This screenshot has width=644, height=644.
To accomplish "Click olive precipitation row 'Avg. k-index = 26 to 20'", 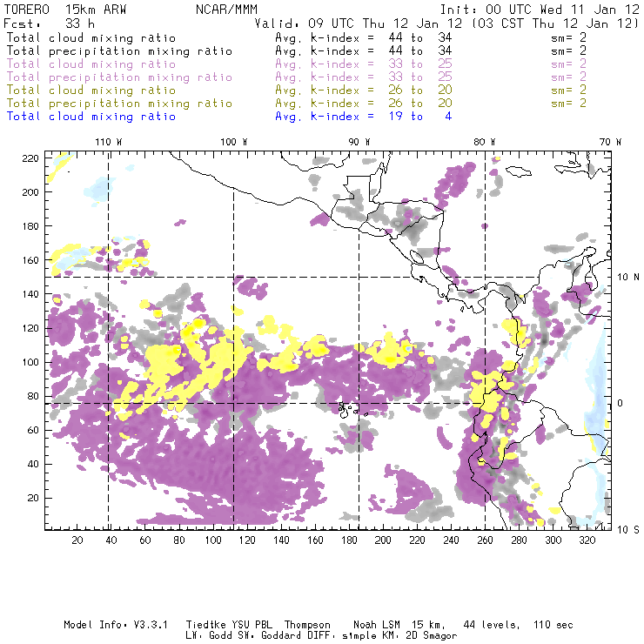I will point(364,103).
